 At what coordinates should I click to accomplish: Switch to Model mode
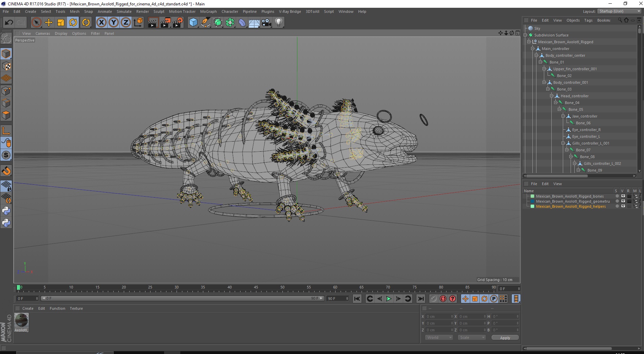[6, 54]
